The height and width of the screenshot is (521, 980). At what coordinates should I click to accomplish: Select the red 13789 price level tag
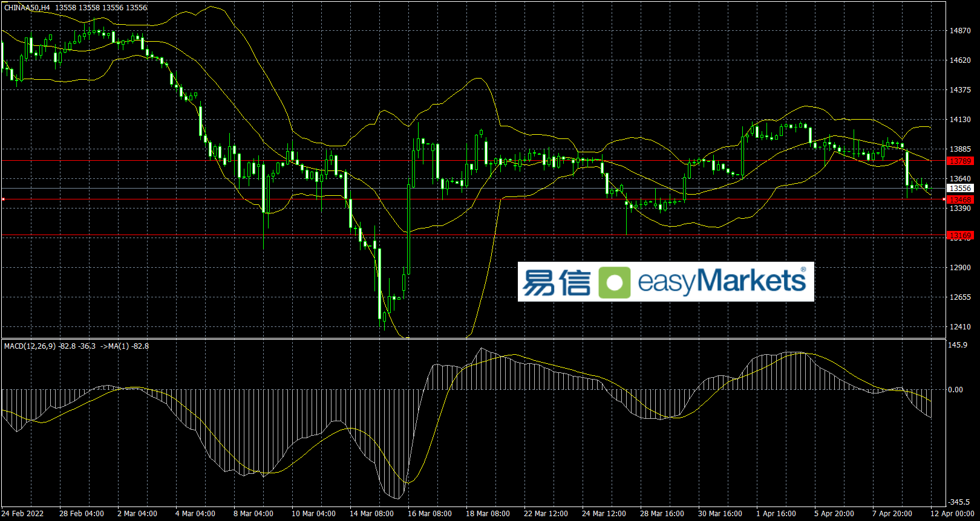coord(960,161)
